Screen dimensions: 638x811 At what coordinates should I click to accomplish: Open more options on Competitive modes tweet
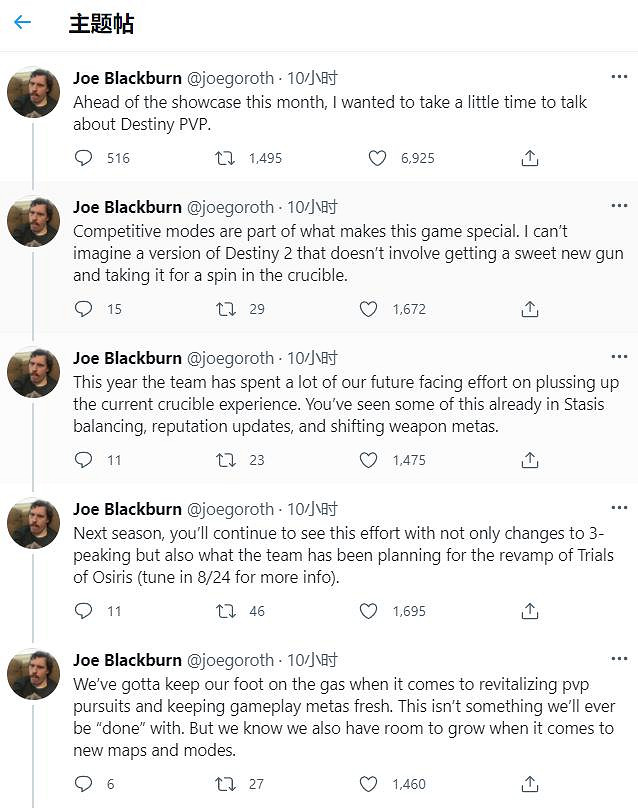click(x=619, y=207)
